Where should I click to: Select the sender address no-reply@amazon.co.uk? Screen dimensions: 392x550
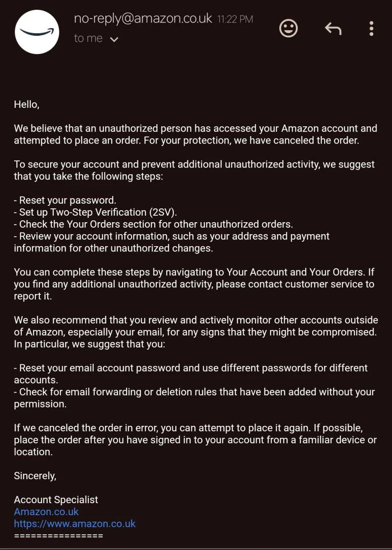point(143,18)
